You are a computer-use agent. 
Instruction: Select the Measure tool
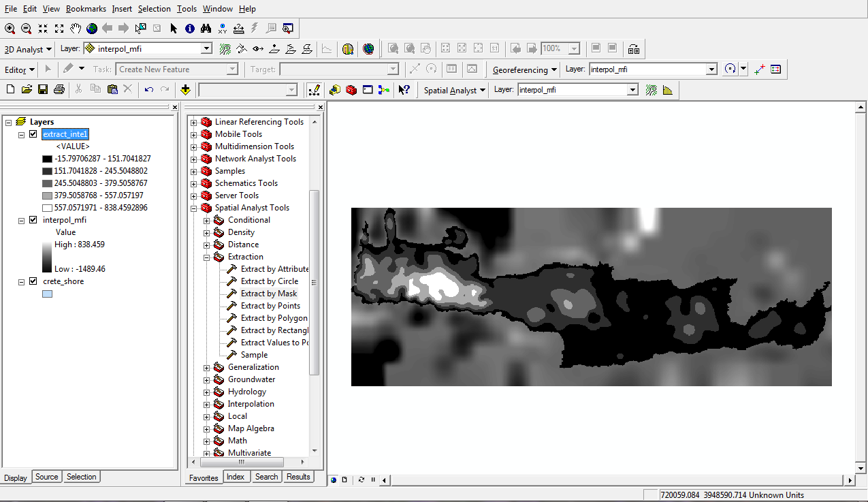pyautogui.click(x=238, y=29)
